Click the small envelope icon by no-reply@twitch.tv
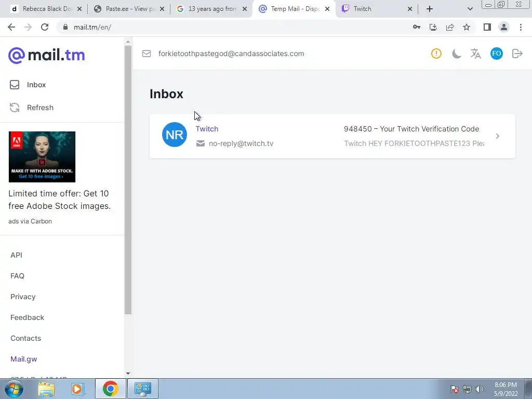Screen dimensions: 532x399 pos(201,143)
